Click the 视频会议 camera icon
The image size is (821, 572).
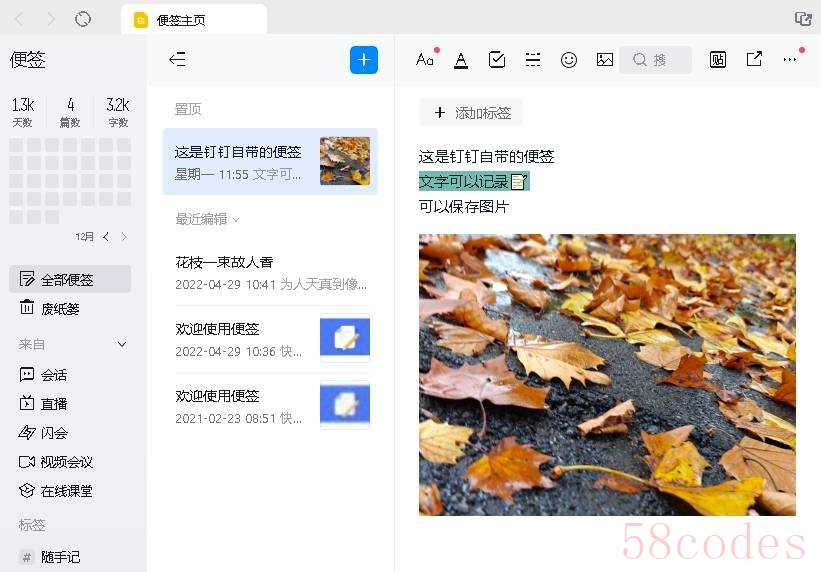pos(27,461)
